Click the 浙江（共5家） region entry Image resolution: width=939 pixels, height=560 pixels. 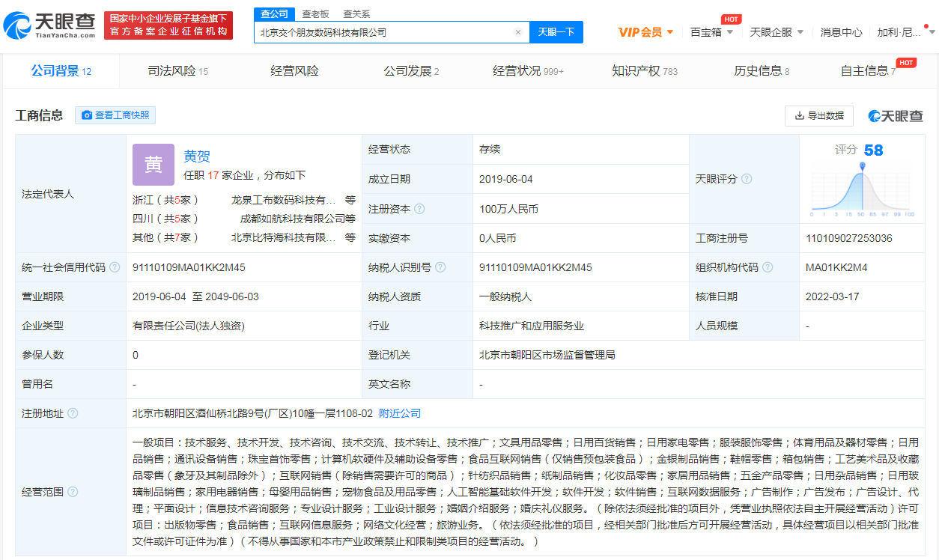point(165,200)
